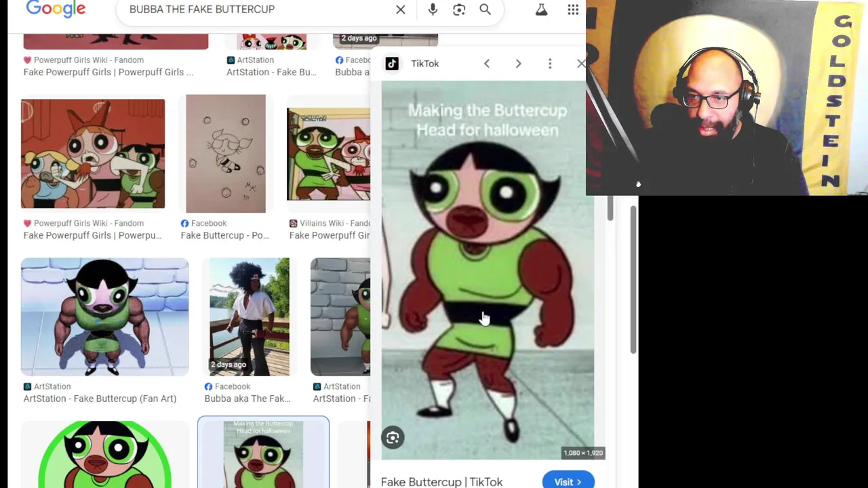Viewport: 868px width, 488px height.
Task: Open pencil sketch Buttercup thumbnail
Action: tap(226, 154)
